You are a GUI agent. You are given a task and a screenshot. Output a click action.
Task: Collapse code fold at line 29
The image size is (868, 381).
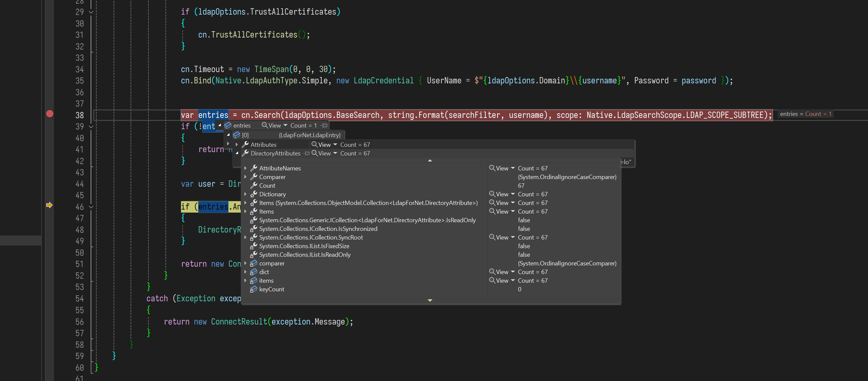point(91,12)
